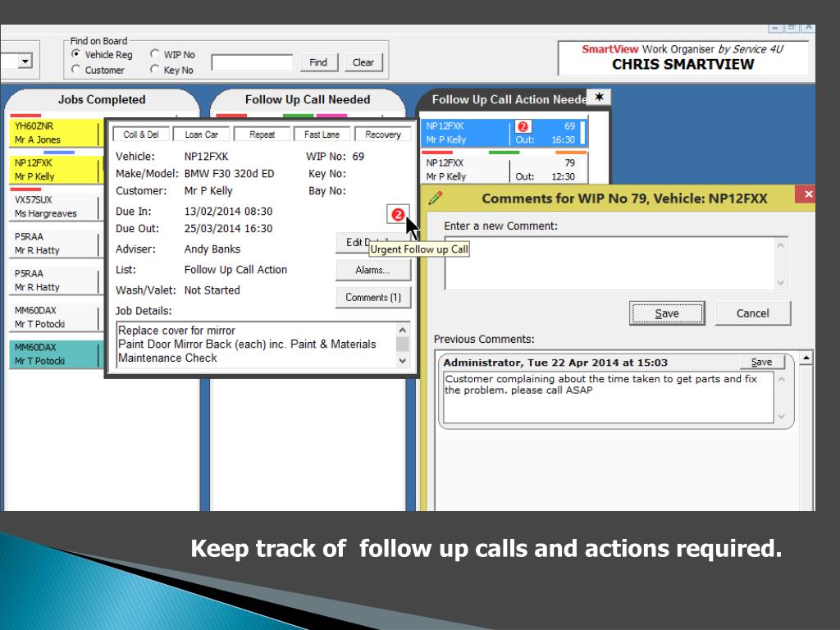
Task: Click the 'BMW F30 320d ED' value
Action: coord(230,174)
